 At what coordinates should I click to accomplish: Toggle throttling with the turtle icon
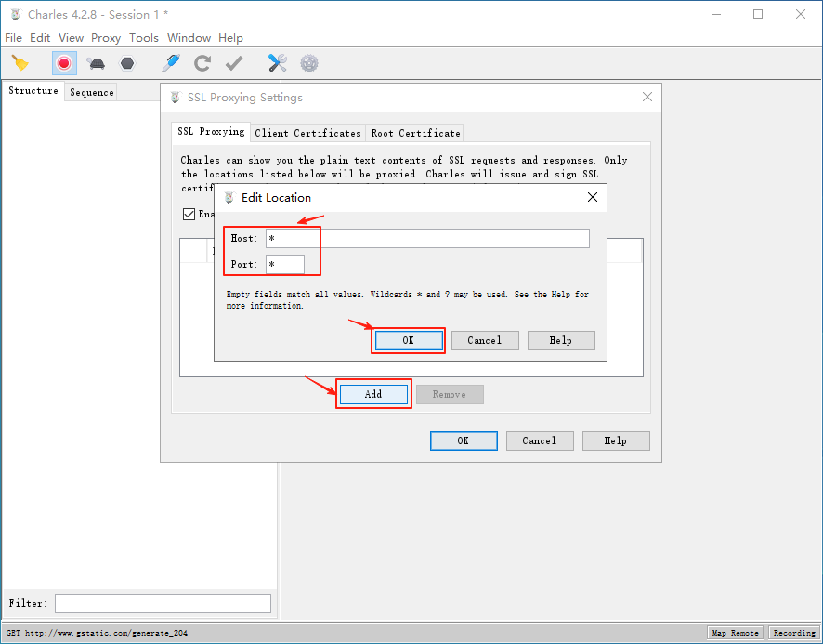[96, 63]
